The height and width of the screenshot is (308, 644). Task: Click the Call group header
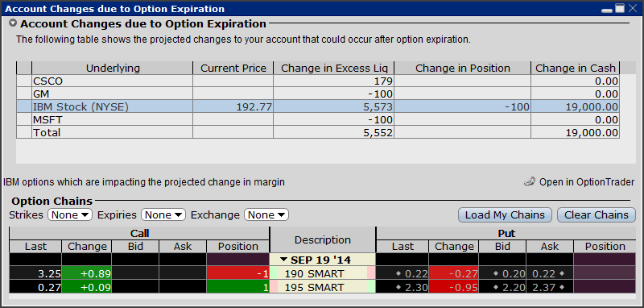139,234
